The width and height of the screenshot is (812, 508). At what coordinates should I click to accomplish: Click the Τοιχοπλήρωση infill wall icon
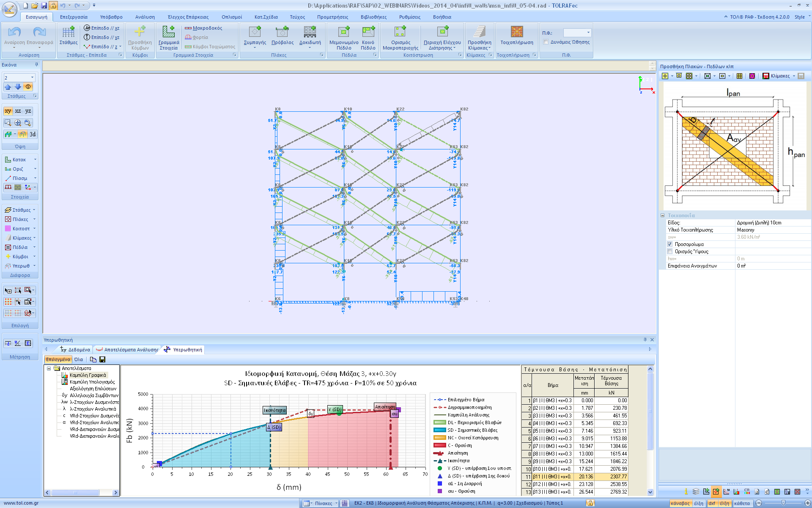pyautogui.click(x=516, y=32)
